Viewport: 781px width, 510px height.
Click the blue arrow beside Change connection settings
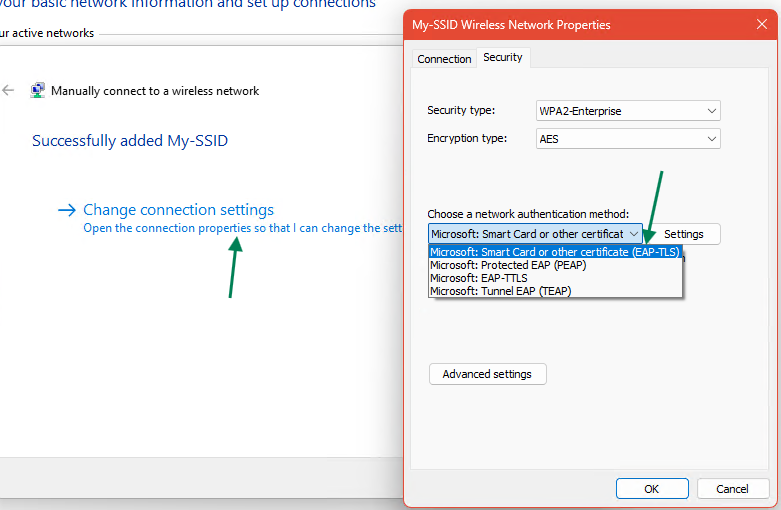click(67, 210)
